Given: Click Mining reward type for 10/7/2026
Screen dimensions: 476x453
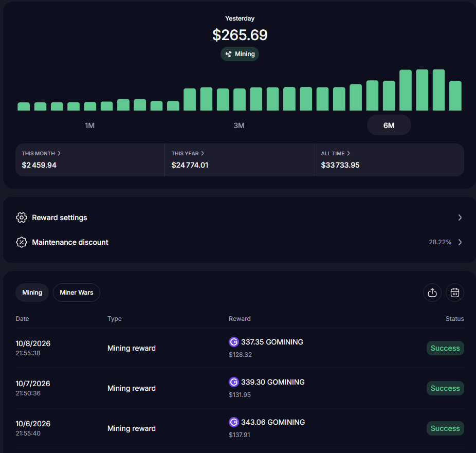Looking at the screenshot, I should pos(132,388).
